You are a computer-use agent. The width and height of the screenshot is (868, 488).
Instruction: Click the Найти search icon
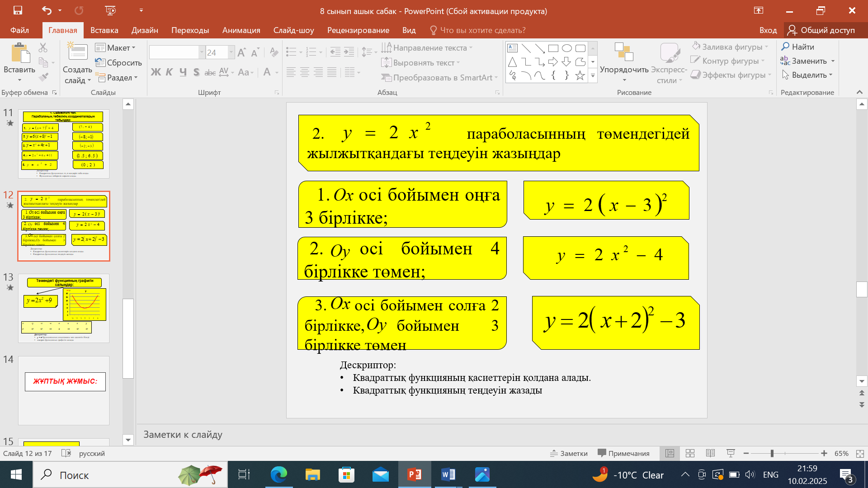coord(786,47)
